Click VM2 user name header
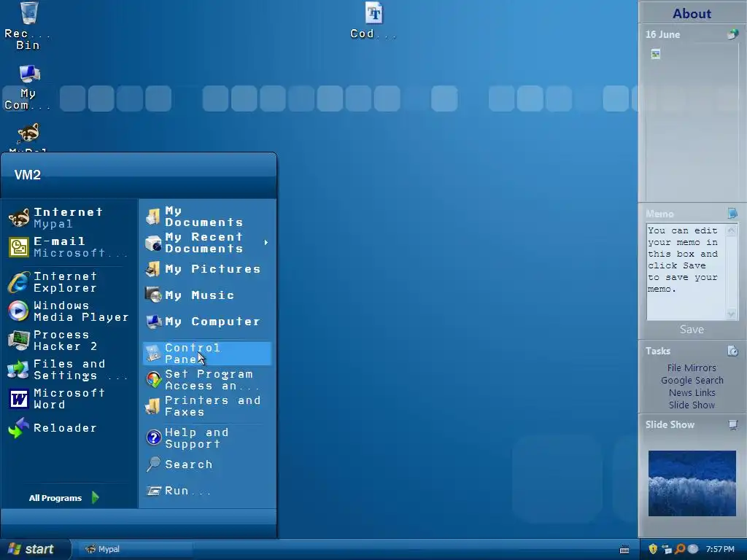Screen dimensions: 747x560 pos(28,175)
